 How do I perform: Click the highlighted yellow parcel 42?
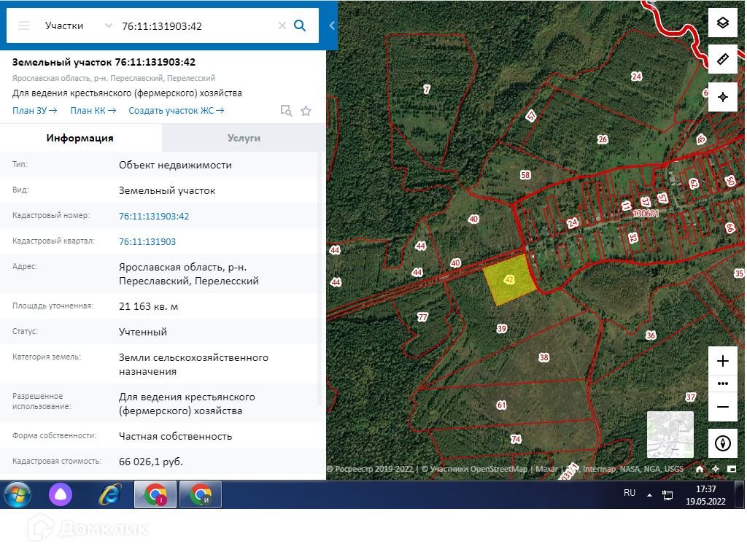pos(508,281)
